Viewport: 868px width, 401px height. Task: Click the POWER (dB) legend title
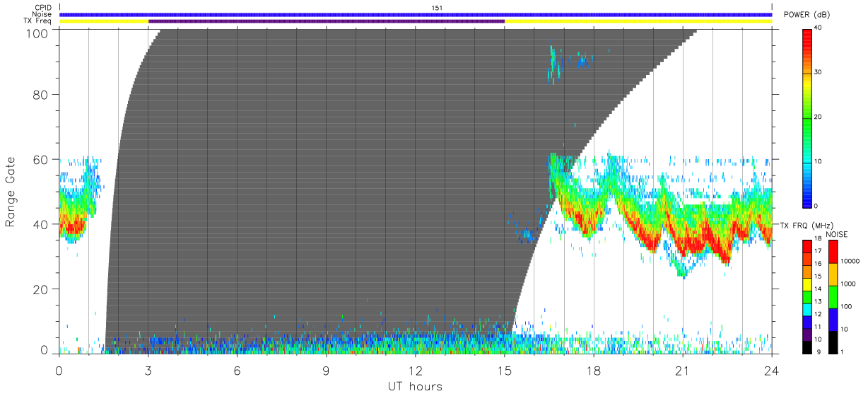click(x=807, y=15)
